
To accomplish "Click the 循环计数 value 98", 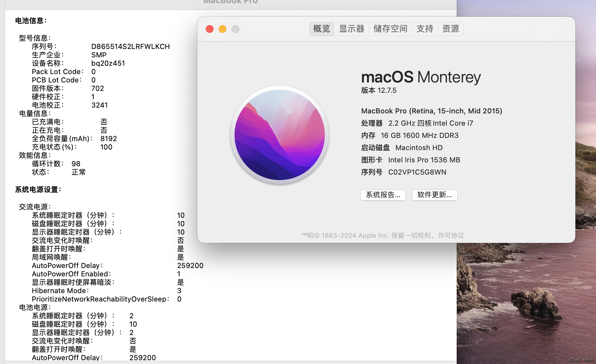I will [x=76, y=164].
